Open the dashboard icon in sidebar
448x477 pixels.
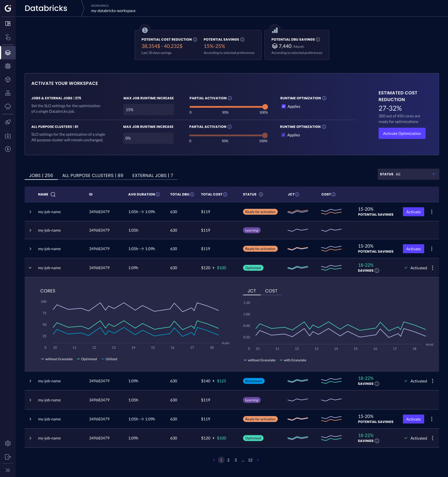pyautogui.click(x=8, y=24)
